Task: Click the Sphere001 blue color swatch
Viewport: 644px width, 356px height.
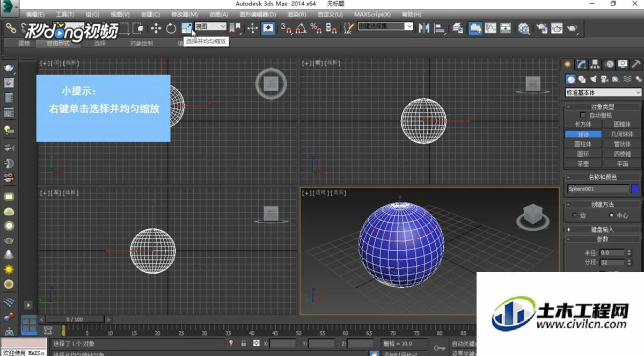Action: 635,189
